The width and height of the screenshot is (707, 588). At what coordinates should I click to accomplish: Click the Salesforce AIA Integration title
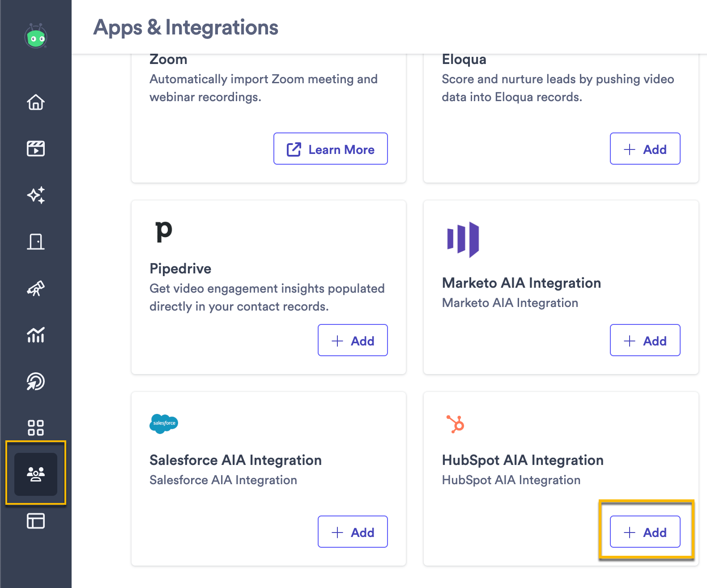click(x=235, y=460)
